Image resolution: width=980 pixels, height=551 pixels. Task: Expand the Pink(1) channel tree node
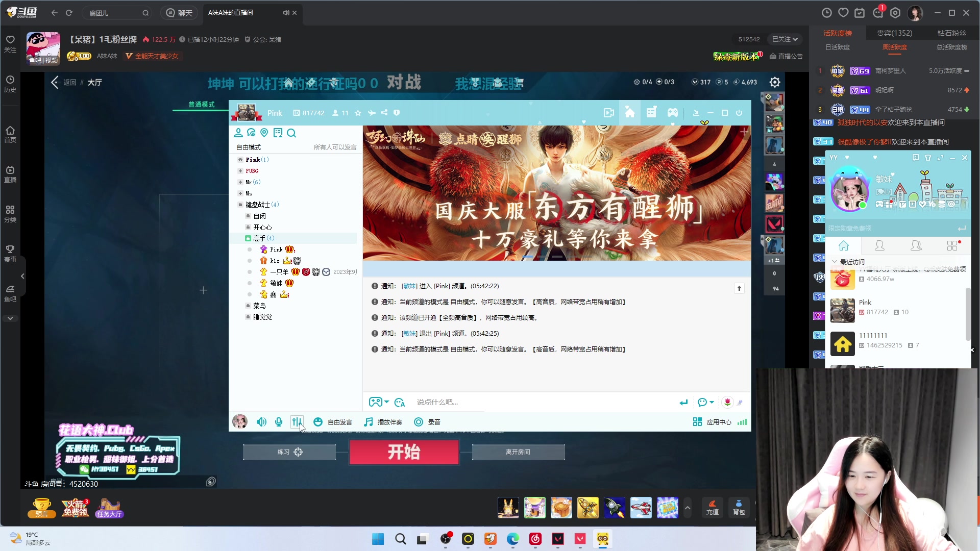(x=240, y=160)
